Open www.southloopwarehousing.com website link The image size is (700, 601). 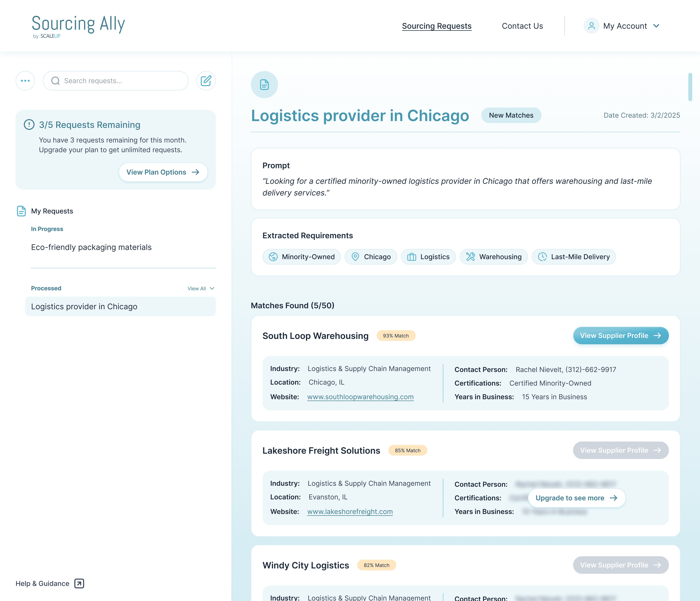(360, 397)
